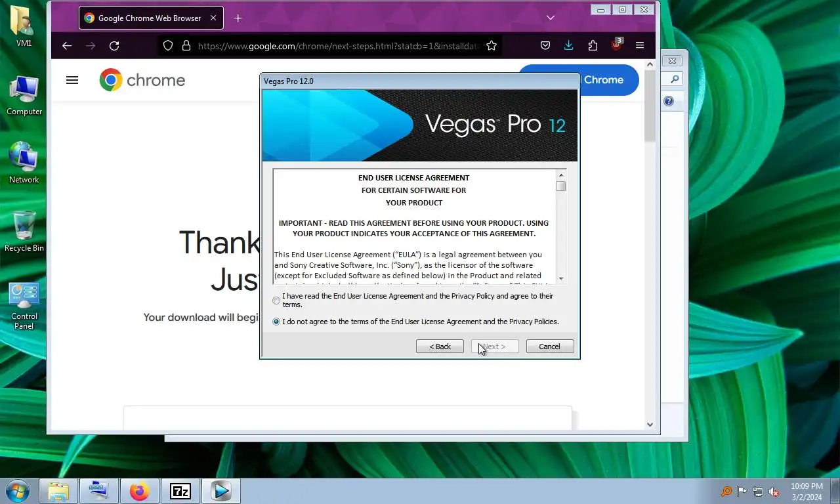Select Recycle Bin desktop icon
The height and width of the screenshot is (504, 840).
tap(24, 231)
